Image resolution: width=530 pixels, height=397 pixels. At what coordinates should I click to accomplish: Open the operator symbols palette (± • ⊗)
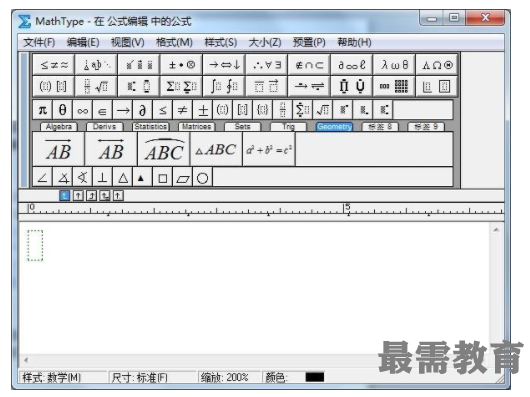(x=182, y=65)
